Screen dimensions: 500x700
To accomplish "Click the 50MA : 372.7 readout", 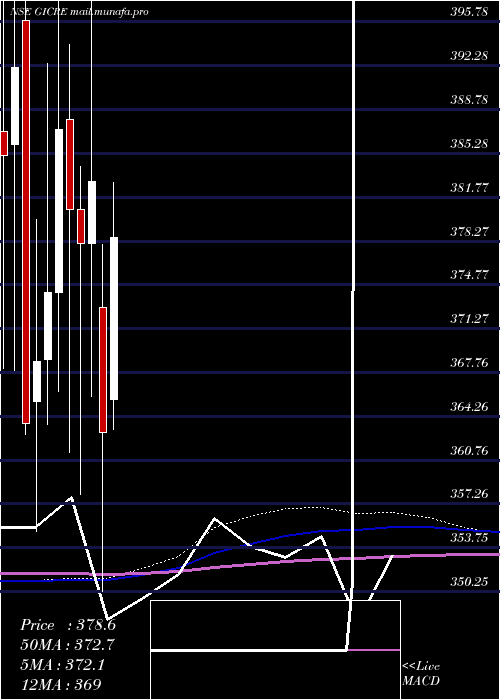I will [67, 645].
